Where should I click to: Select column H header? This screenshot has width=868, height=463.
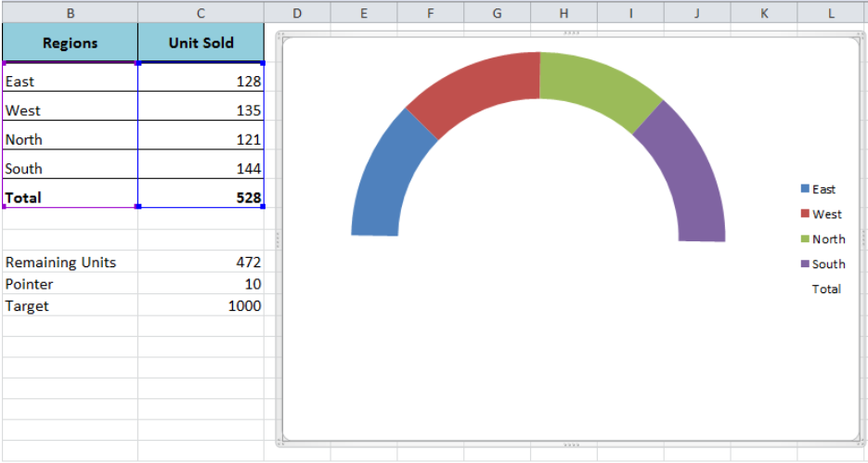[x=564, y=13]
